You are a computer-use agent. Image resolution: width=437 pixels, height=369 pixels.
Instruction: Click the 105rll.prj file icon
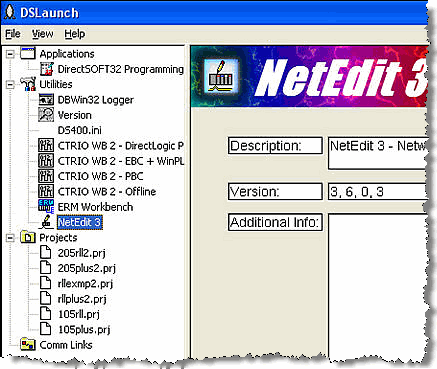click(46, 314)
